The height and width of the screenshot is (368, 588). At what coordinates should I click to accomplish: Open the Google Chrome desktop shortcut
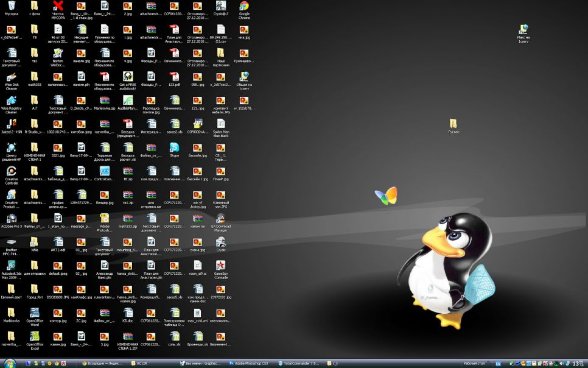click(244, 10)
